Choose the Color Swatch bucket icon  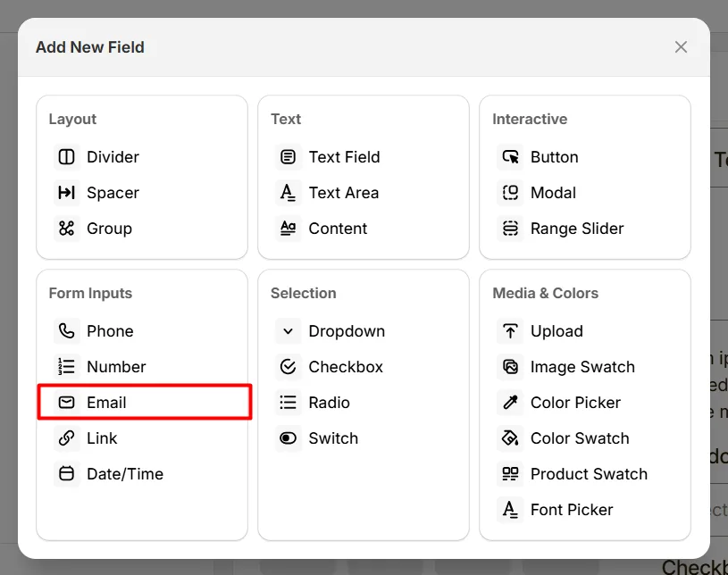(510, 438)
